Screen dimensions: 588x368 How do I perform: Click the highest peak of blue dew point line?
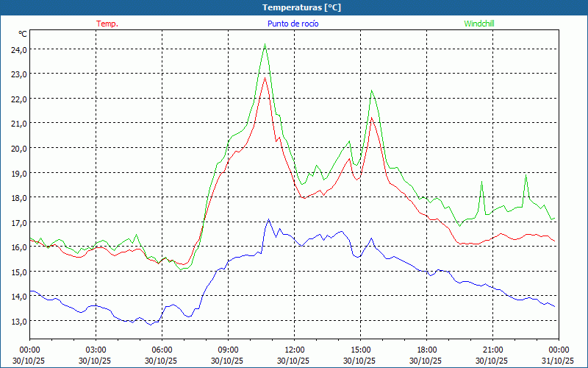268,219
